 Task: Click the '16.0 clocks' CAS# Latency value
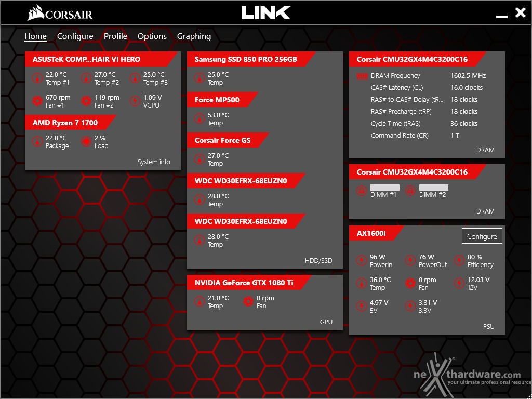[x=467, y=87]
